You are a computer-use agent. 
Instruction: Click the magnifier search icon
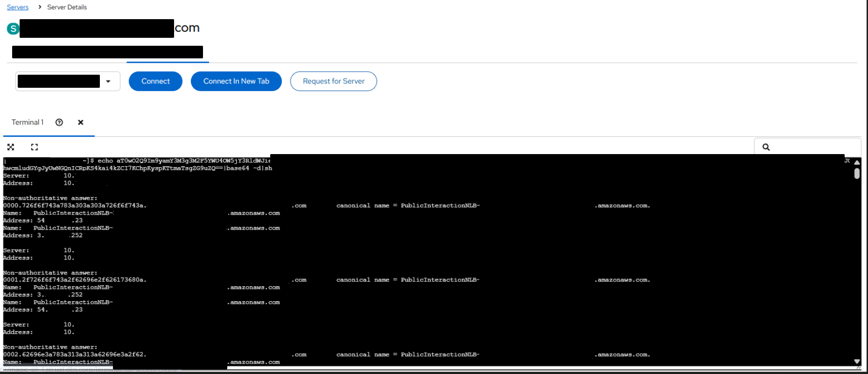tap(766, 147)
